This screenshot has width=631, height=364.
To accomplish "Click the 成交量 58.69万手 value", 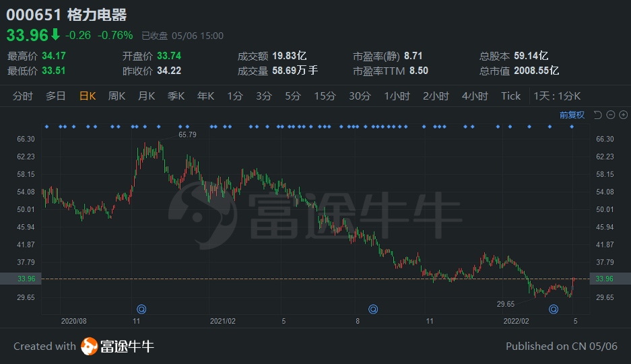I will tap(295, 71).
